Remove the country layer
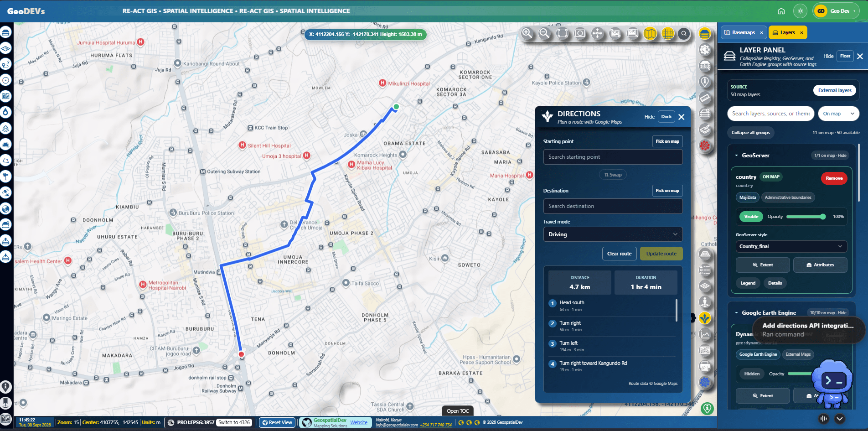This screenshot has width=868, height=431. (834, 178)
